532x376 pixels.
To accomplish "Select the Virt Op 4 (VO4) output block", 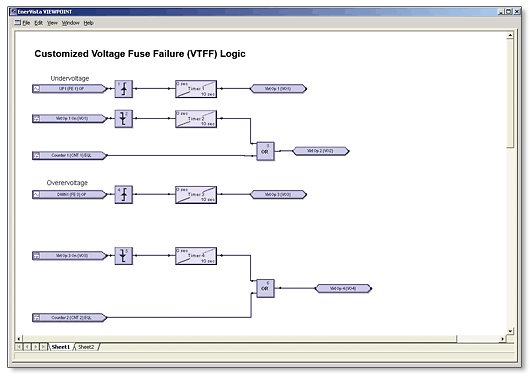I will 343,289.
